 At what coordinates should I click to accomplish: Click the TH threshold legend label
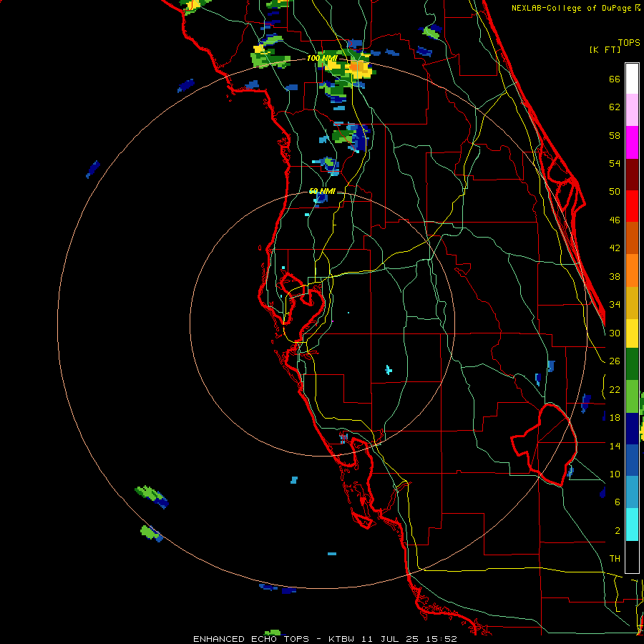point(615,558)
